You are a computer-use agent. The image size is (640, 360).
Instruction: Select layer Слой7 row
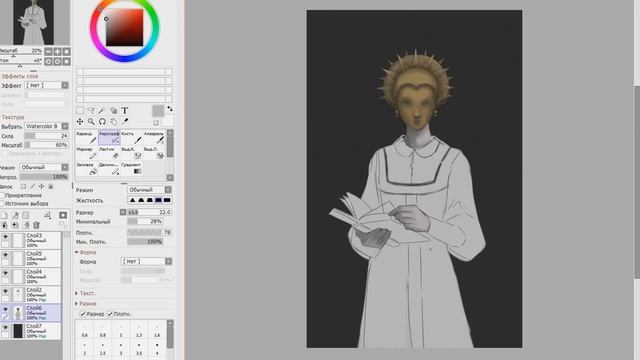coord(31,331)
